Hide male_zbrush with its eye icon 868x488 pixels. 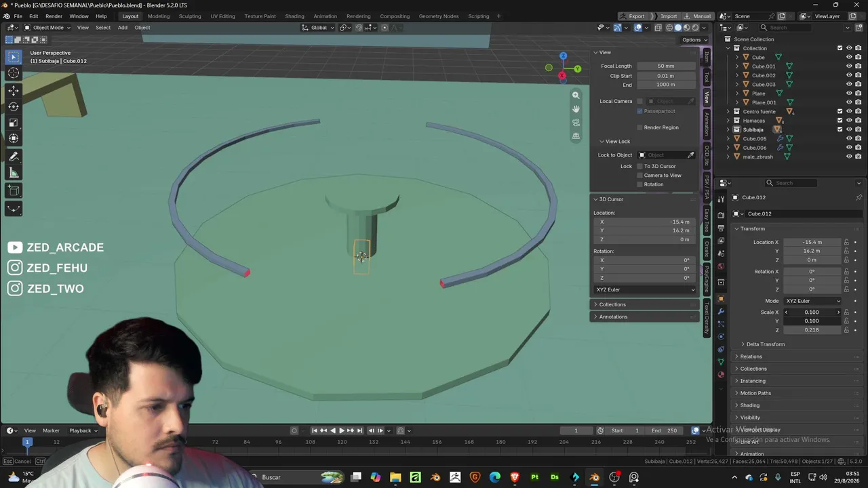849,157
